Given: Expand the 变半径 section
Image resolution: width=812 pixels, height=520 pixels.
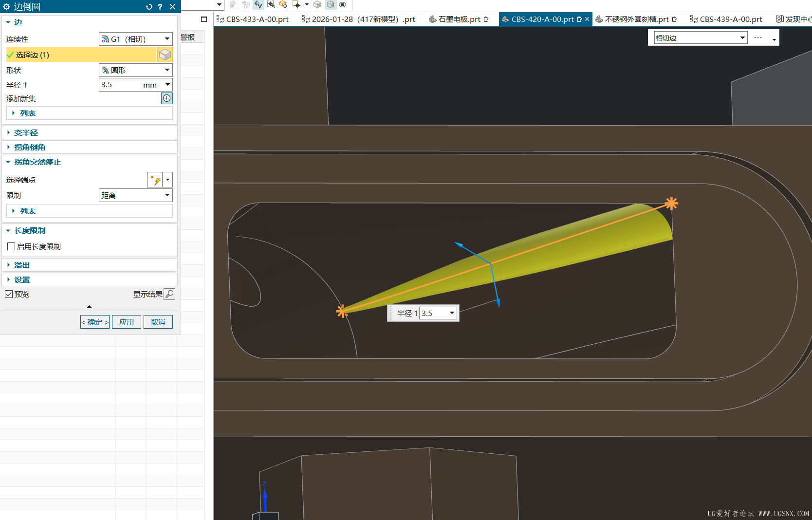Looking at the screenshot, I should click(x=26, y=132).
